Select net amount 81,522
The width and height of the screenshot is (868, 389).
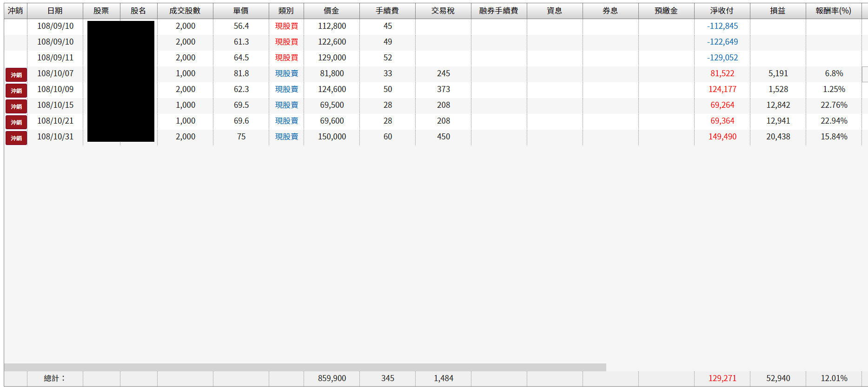click(x=722, y=73)
